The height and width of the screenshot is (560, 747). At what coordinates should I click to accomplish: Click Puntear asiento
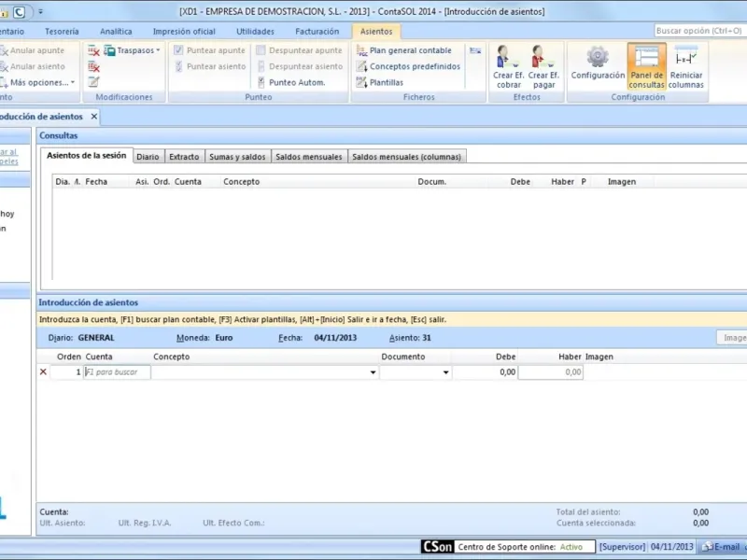tap(209, 66)
